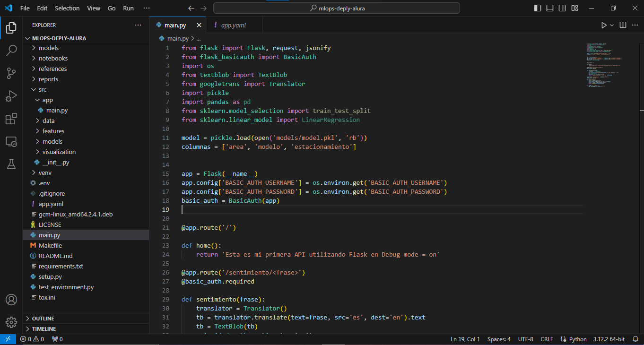Open the View menu
Image resolution: width=644 pixels, height=345 pixels.
pos(94,8)
